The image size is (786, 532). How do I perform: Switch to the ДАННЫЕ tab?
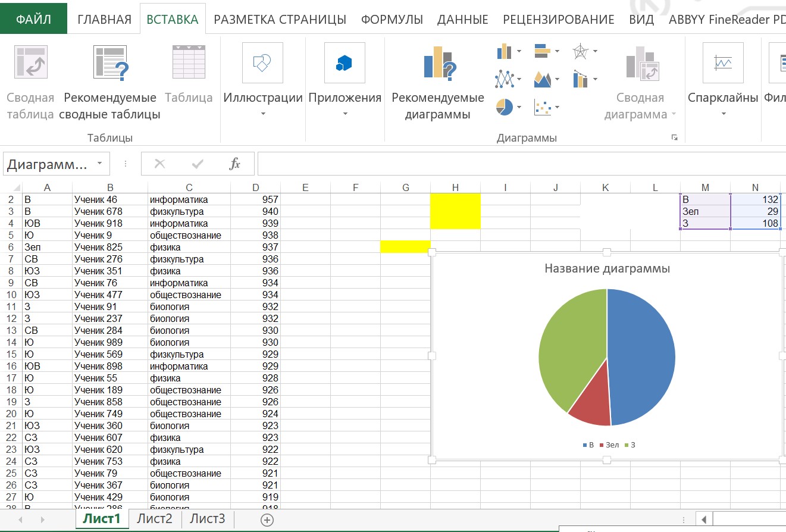462,20
